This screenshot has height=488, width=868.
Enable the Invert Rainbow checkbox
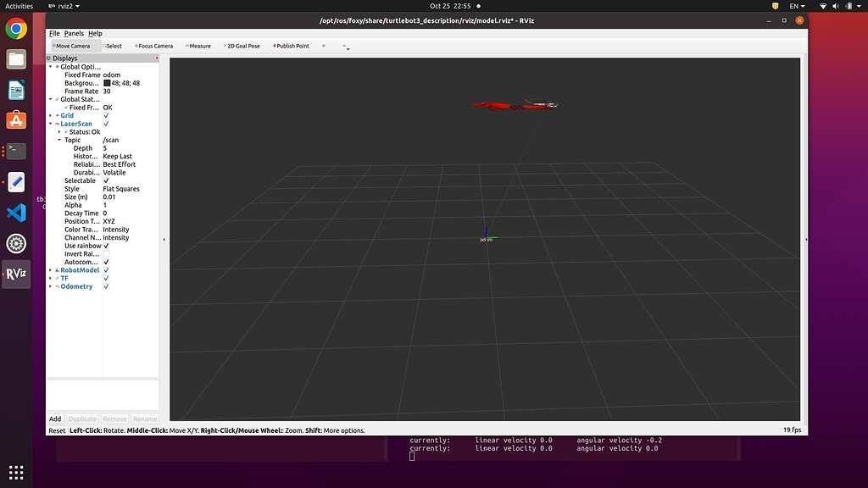106,254
